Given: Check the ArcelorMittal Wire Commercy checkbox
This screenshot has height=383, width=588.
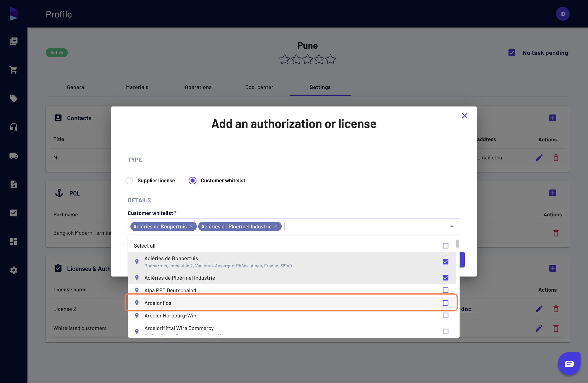Looking at the screenshot, I should pyautogui.click(x=445, y=331).
